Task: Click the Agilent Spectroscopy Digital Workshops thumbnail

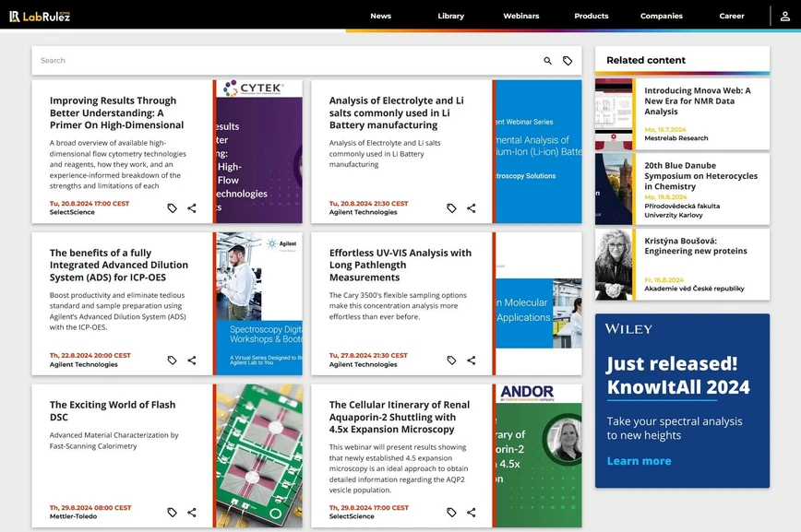Action: click(x=259, y=303)
